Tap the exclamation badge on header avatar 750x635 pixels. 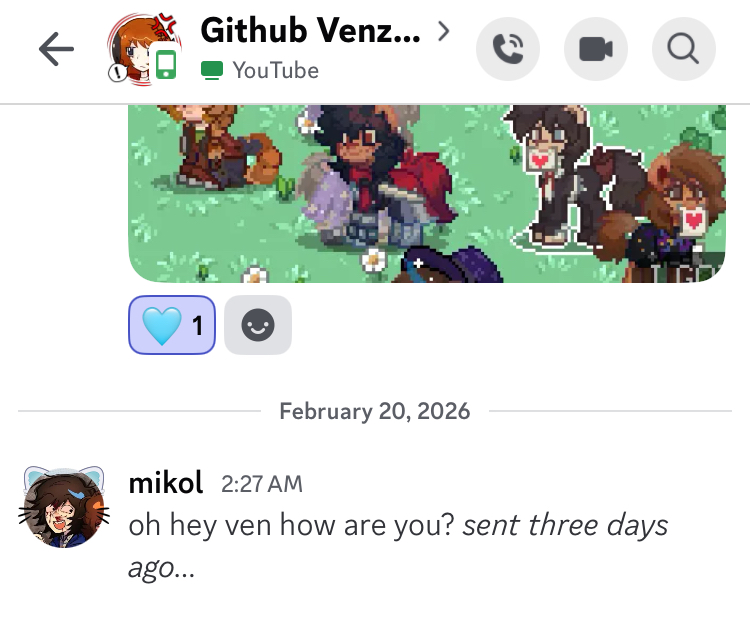coord(118,72)
